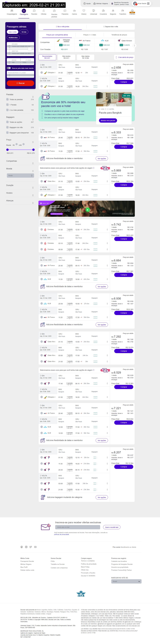Check the '1 Parada' stops filter
160x644 pixels.
[x=8, y=105]
